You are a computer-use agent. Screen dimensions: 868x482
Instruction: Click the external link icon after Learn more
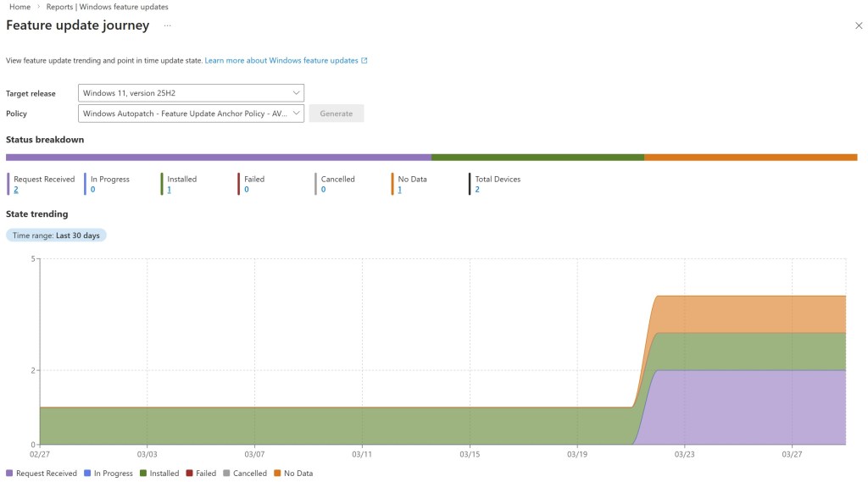[x=364, y=61]
